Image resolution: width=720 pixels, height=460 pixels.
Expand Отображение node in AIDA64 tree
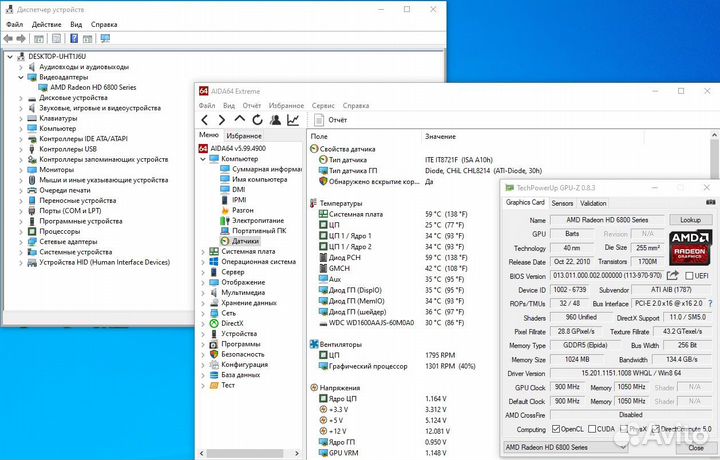203,282
